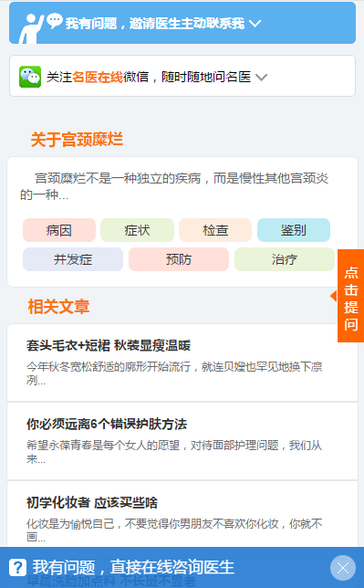Choose the light blue 鉴别 tag
The width and height of the screenshot is (364, 588).
pos(294,230)
